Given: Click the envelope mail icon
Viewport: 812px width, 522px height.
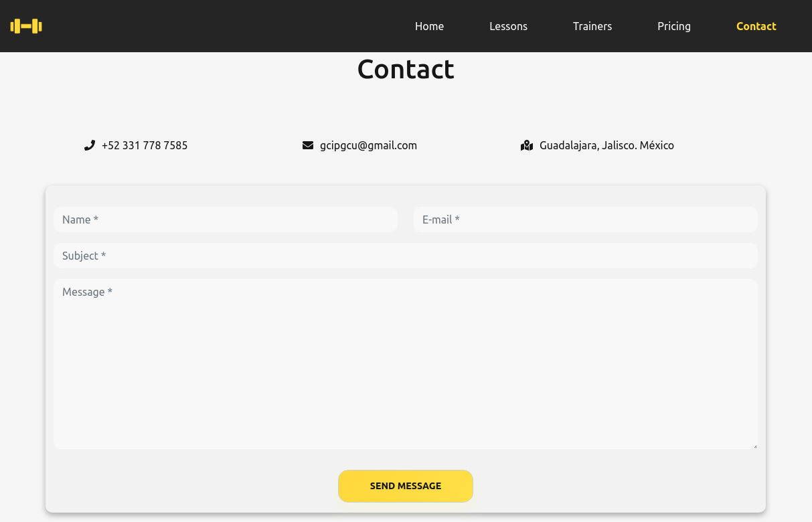Looking at the screenshot, I should pos(308,145).
